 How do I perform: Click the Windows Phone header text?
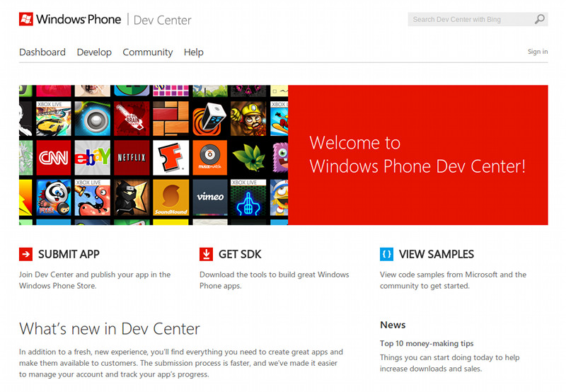coord(79,19)
